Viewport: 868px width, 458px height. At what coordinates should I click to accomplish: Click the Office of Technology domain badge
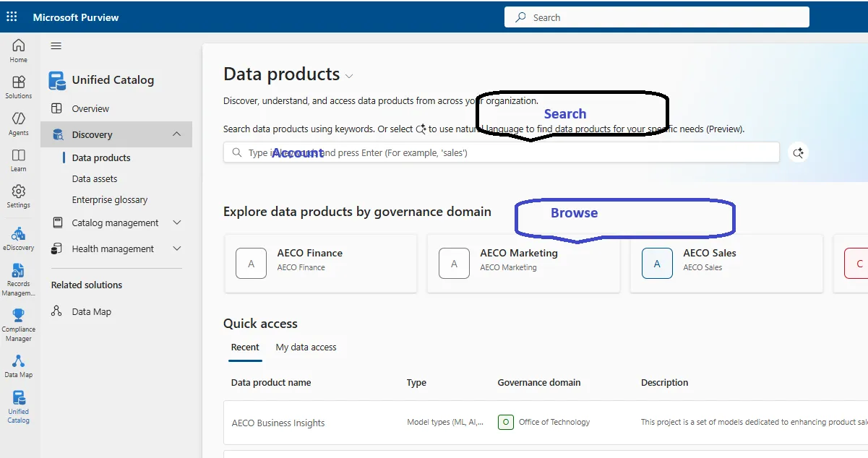505,422
